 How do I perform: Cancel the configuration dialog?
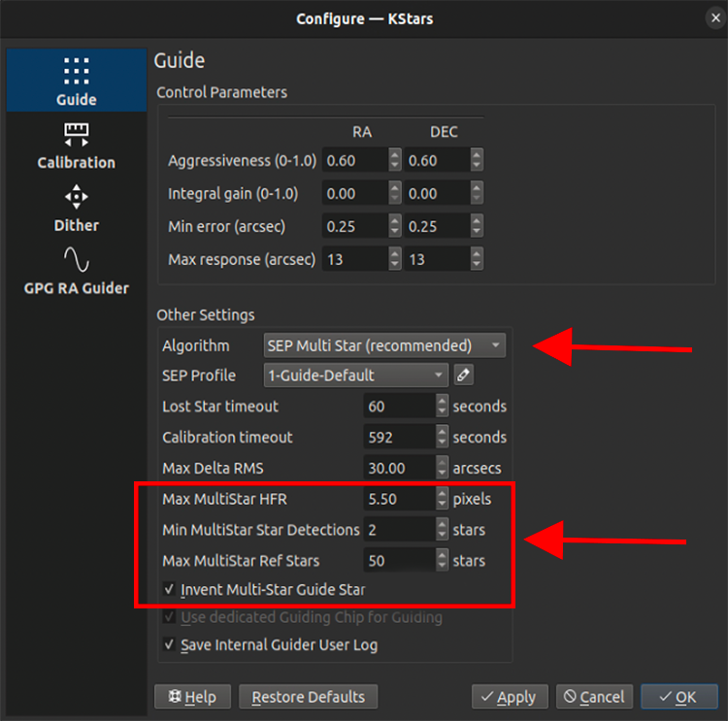point(595,697)
